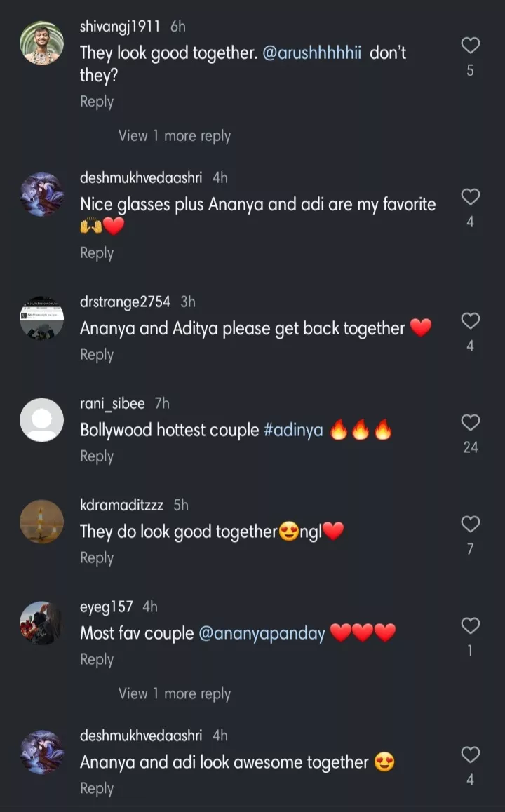505x812 pixels.
Task: Open shivangj1911's profile picture
Action: tap(41, 43)
